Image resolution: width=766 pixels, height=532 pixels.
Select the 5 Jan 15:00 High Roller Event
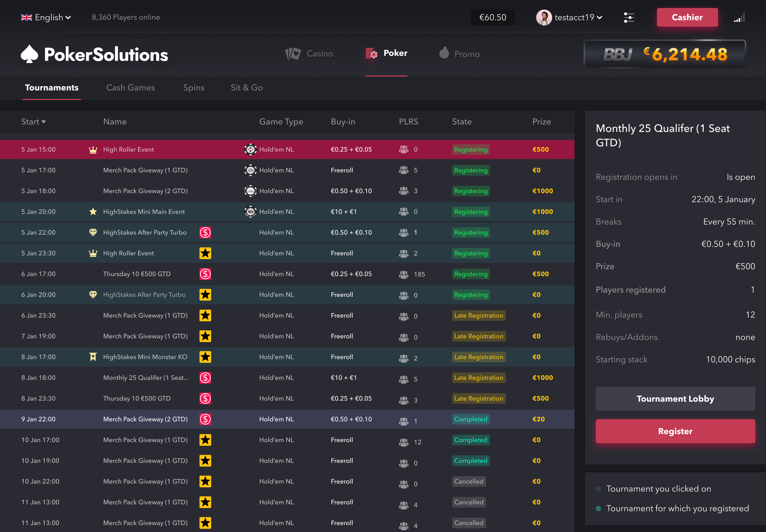point(287,150)
